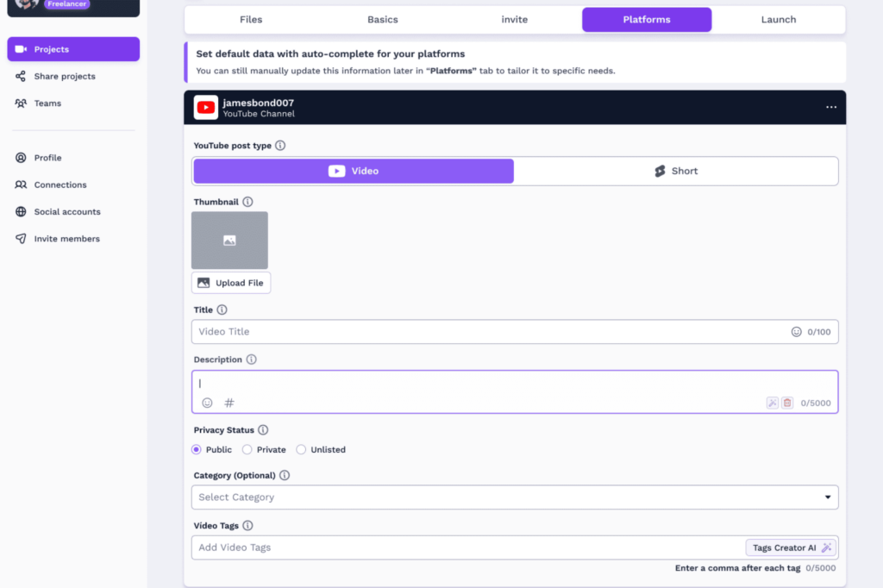This screenshot has width=883, height=588.
Task: Select the Unlisted privacy option
Action: pyautogui.click(x=300, y=449)
